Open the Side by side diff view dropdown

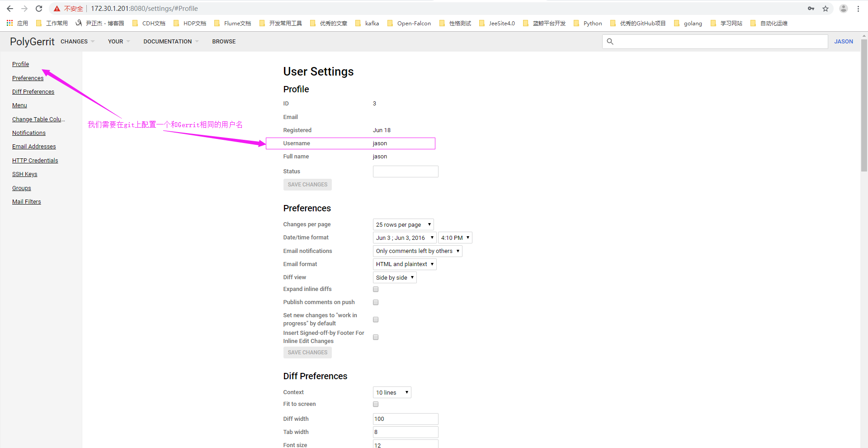(x=395, y=277)
